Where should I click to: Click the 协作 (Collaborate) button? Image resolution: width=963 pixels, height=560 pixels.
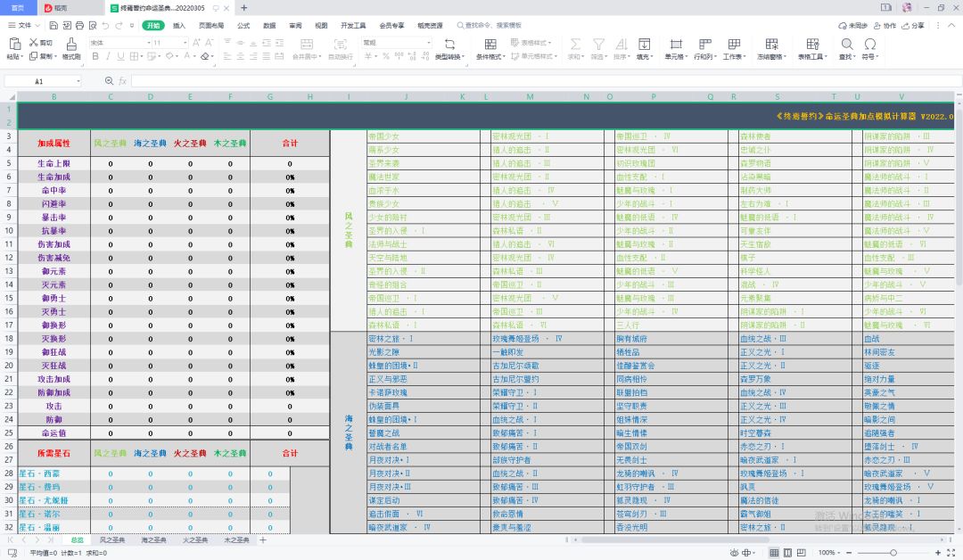point(885,26)
